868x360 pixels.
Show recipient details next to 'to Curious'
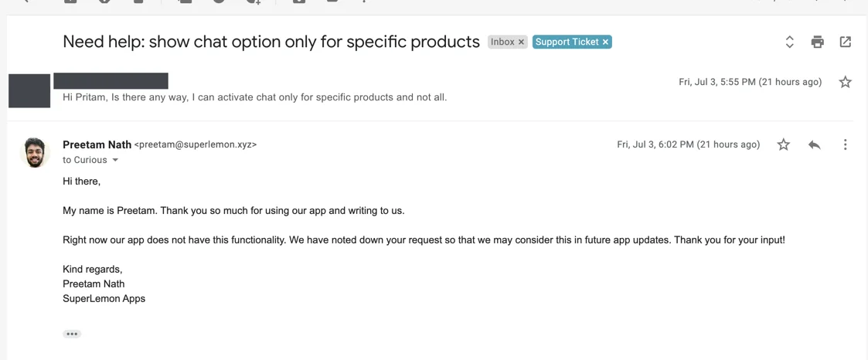(115, 160)
